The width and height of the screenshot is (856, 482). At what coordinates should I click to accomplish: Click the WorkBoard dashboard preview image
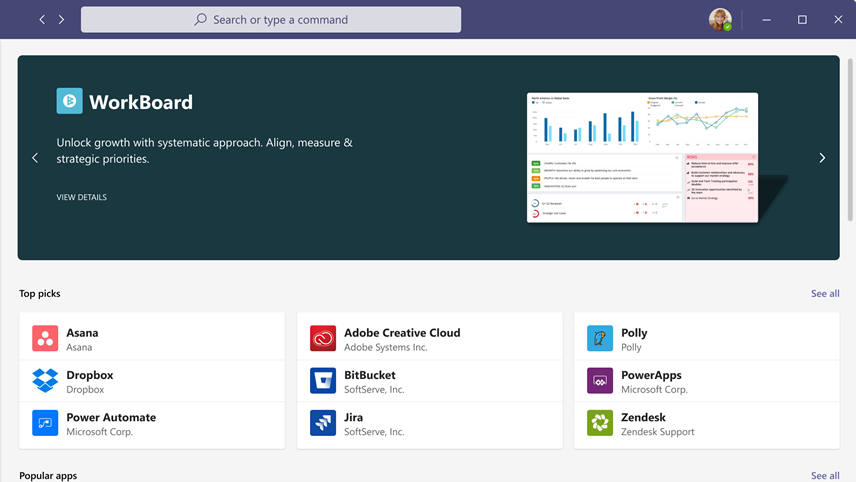pos(642,157)
